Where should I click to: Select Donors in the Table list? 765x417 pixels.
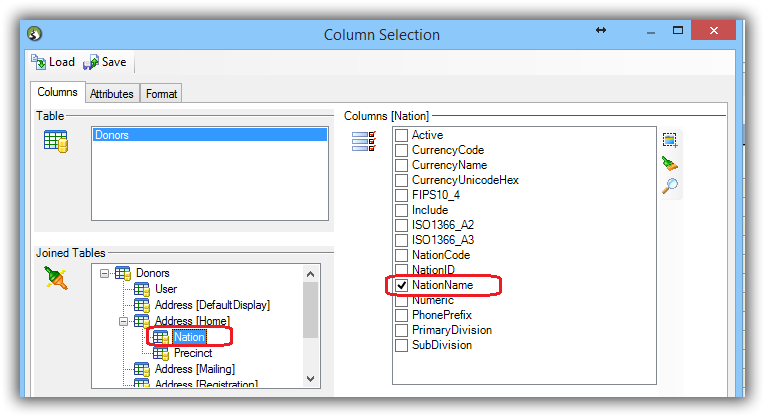click(114, 134)
